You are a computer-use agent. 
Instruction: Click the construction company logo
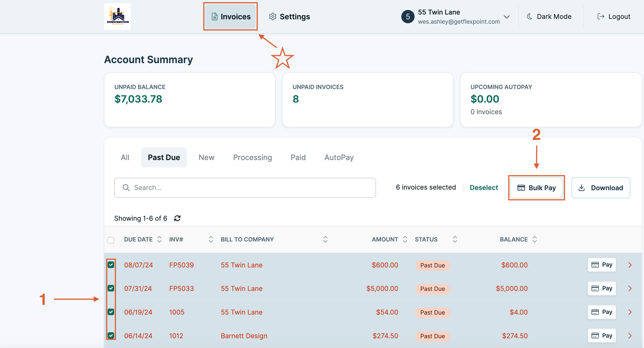point(117,16)
